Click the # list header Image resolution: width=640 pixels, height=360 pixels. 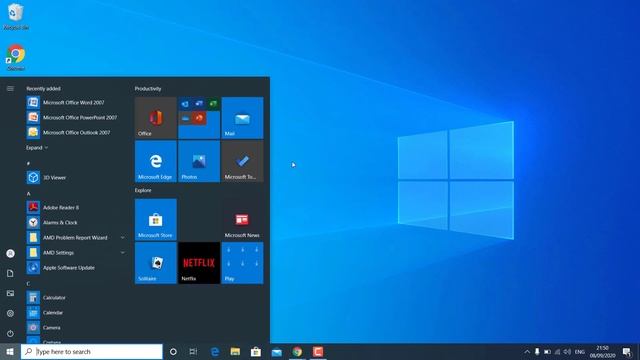(29, 163)
